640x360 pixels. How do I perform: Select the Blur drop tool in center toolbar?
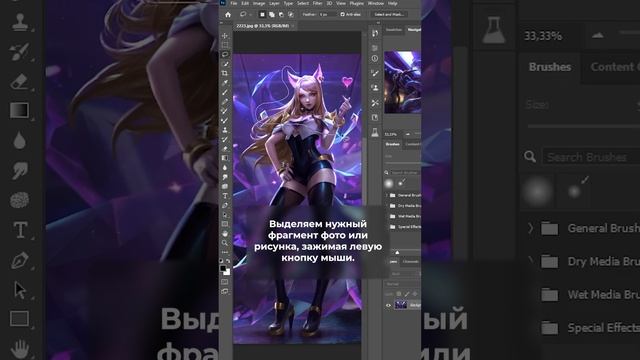click(x=225, y=167)
